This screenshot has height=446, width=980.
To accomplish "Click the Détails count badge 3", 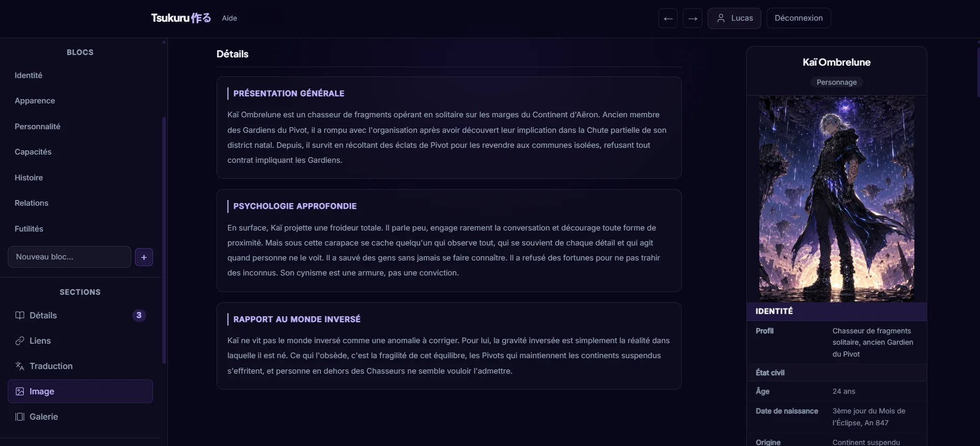I will tap(139, 315).
